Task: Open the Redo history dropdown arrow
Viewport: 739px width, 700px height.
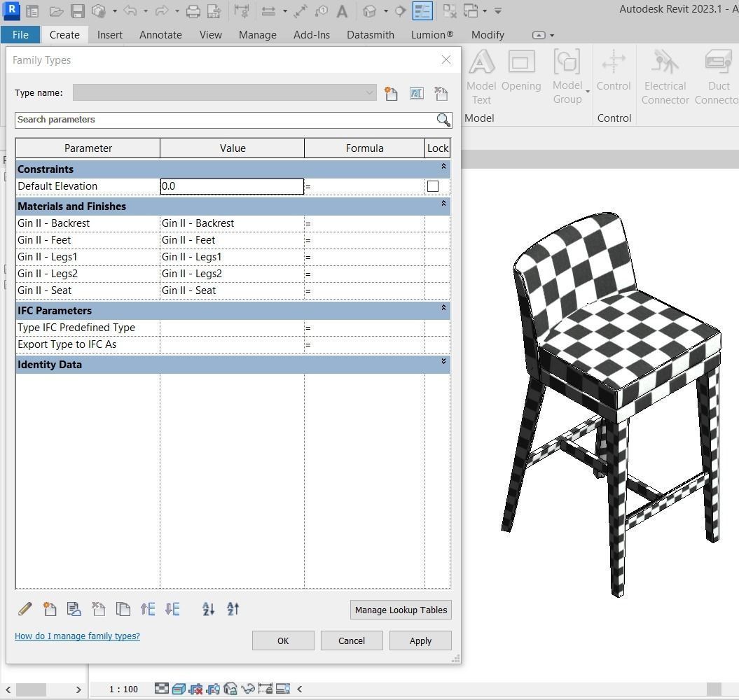Action: tap(177, 10)
